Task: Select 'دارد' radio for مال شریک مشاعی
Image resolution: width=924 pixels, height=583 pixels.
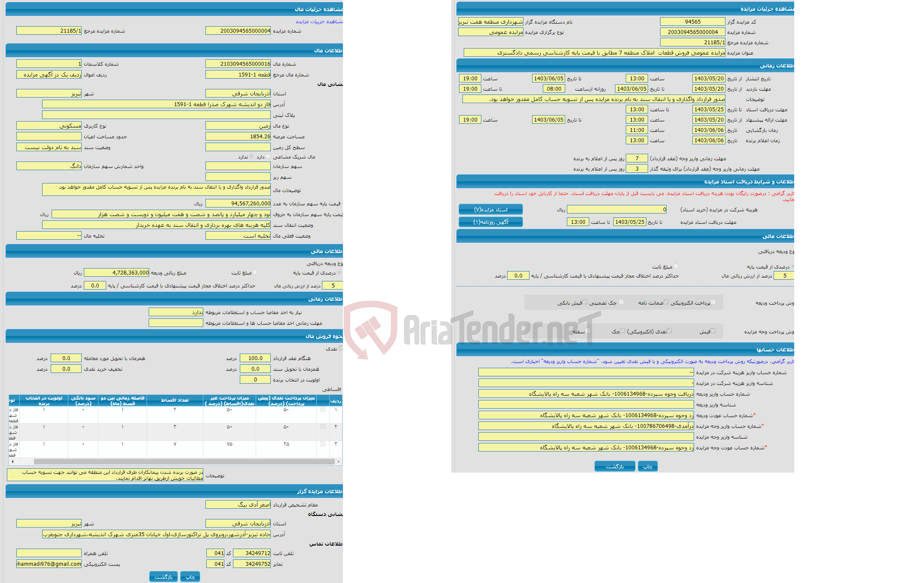Action: click(268, 157)
